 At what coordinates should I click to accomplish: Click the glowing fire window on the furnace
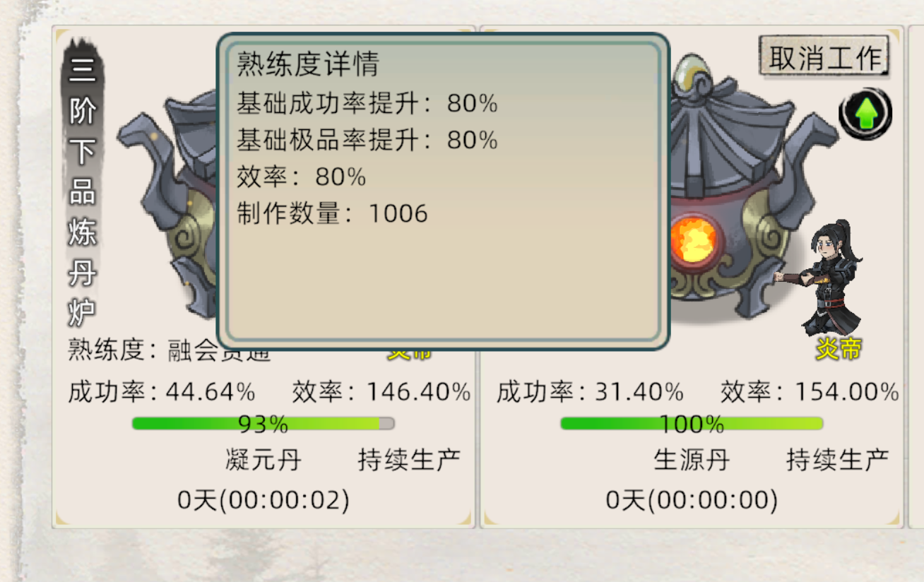(x=693, y=242)
